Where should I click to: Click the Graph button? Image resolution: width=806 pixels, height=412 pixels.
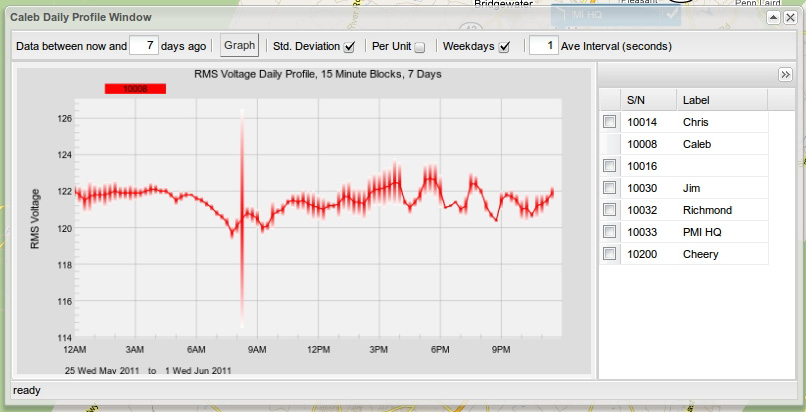(240, 46)
